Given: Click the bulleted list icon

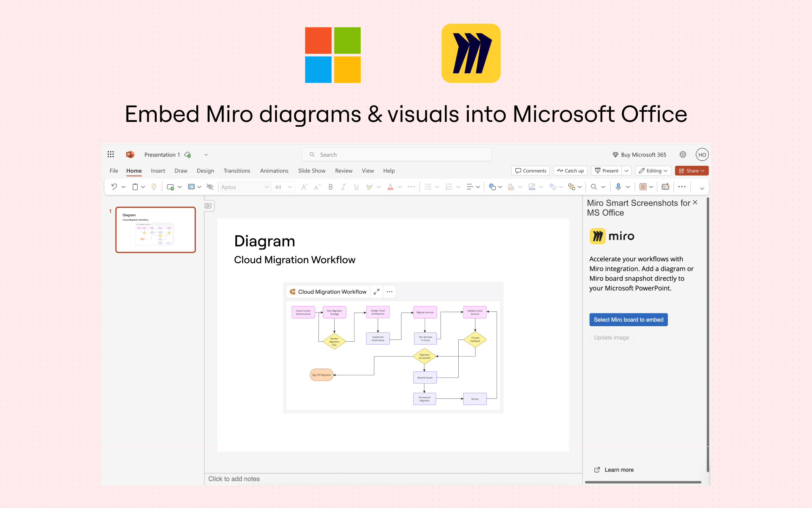Looking at the screenshot, I should tap(428, 187).
